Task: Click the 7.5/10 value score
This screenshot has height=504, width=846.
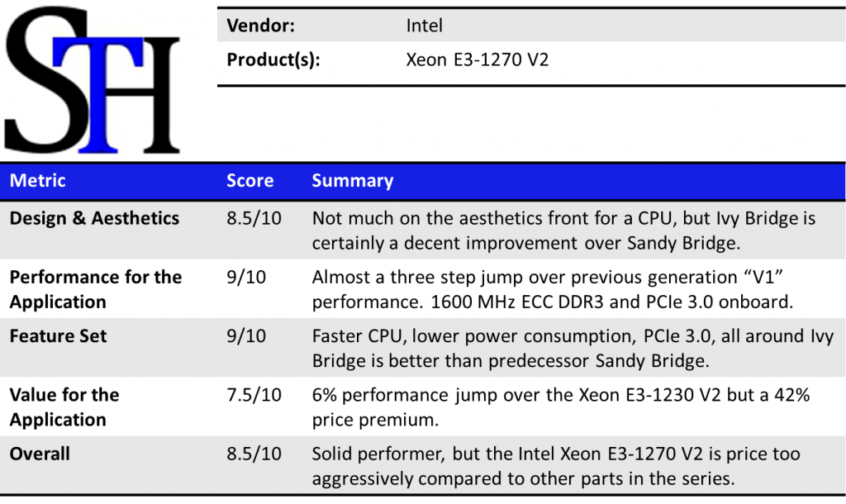Action: (254, 395)
